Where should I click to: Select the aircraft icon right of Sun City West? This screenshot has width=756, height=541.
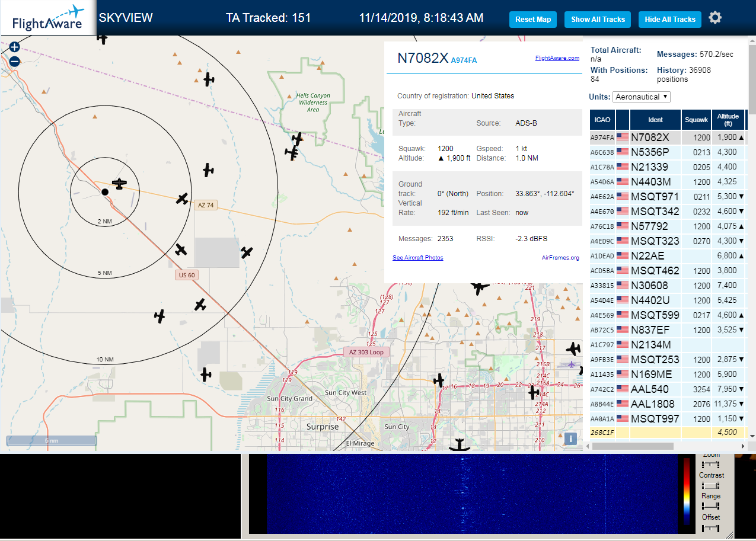(439, 379)
